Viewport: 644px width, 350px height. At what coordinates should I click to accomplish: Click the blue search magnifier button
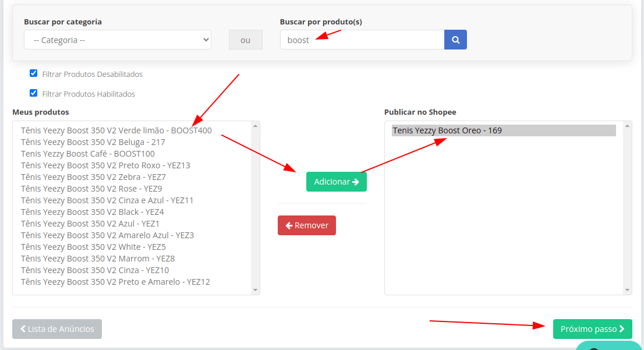(x=455, y=40)
